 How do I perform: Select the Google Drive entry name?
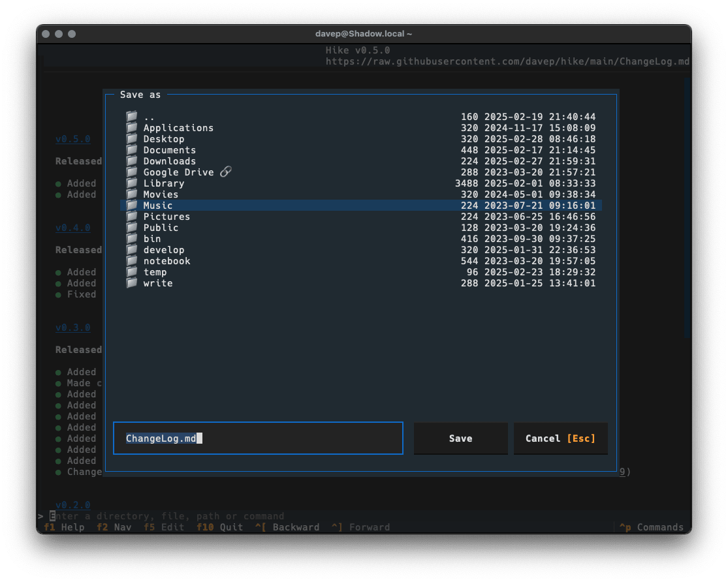178,172
